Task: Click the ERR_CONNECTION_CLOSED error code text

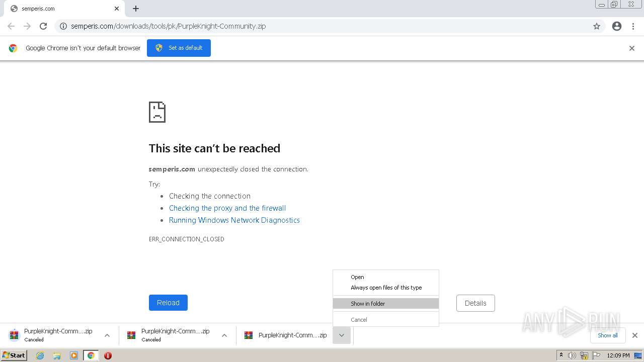Action: tap(187, 239)
